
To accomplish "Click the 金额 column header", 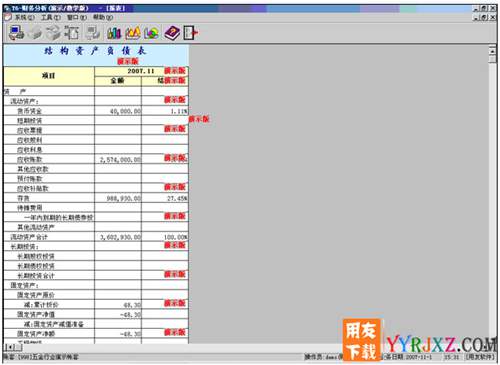I will coord(118,81).
